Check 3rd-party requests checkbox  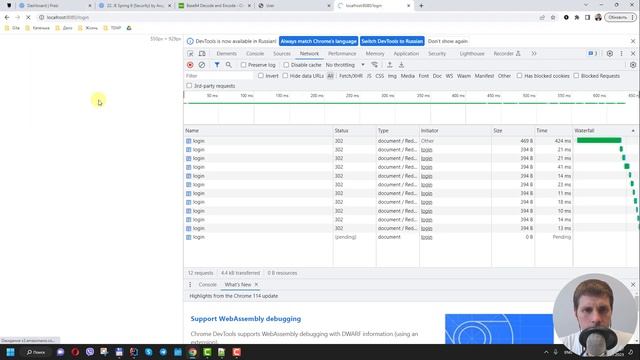(189, 86)
